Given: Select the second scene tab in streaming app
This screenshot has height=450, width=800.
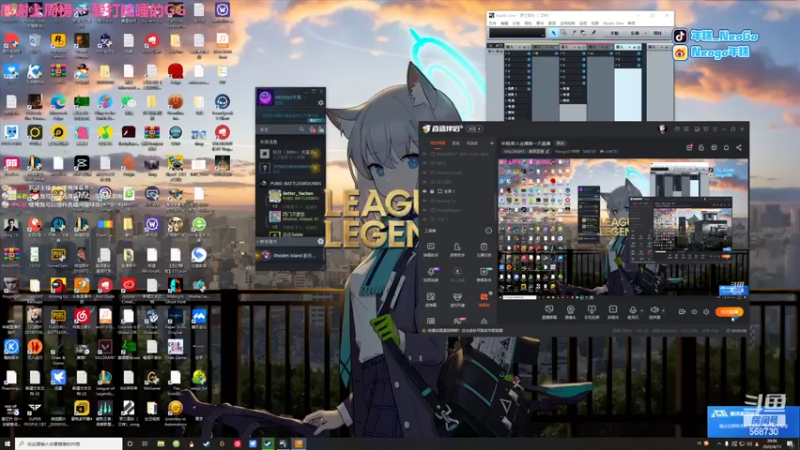Looking at the screenshot, I should [456, 143].
